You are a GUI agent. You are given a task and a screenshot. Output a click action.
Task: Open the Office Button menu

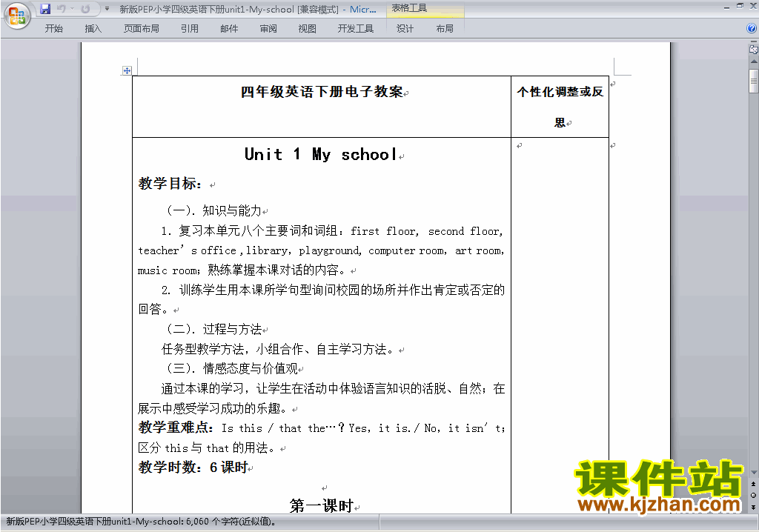click(x=18, y=16)
